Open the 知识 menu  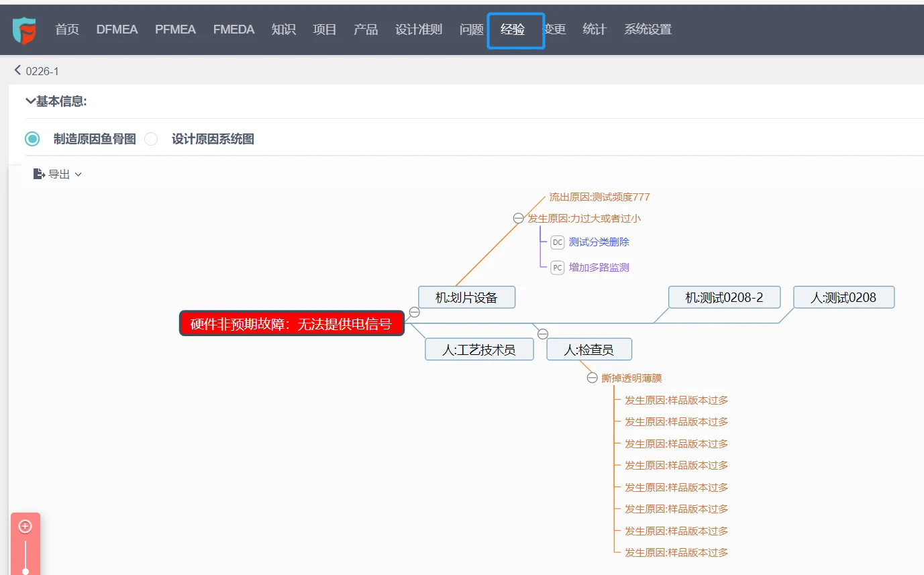click(284, 30)
